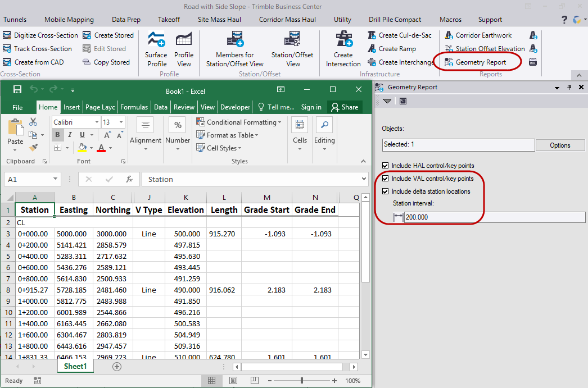The height and width of the screenshot is (388, 588).
Task: Toggle Bold formatting in Excel
Action: [x=57, y=135]
